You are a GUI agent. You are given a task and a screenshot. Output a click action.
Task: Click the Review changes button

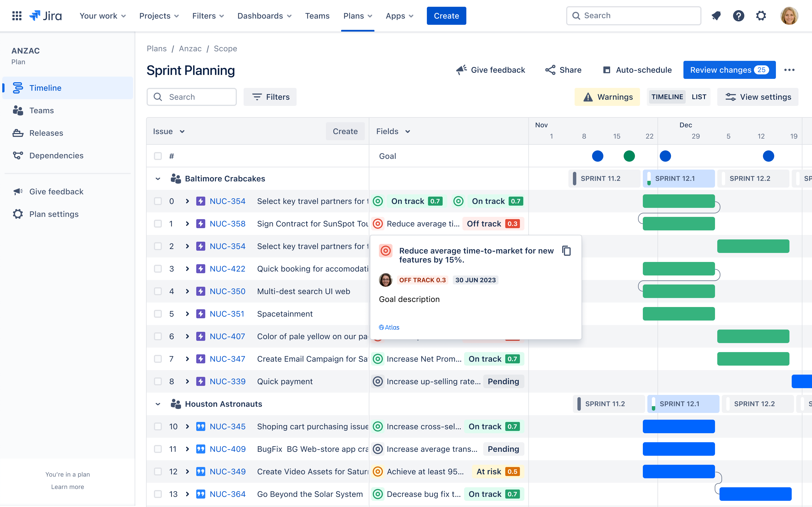click(729, 70)
